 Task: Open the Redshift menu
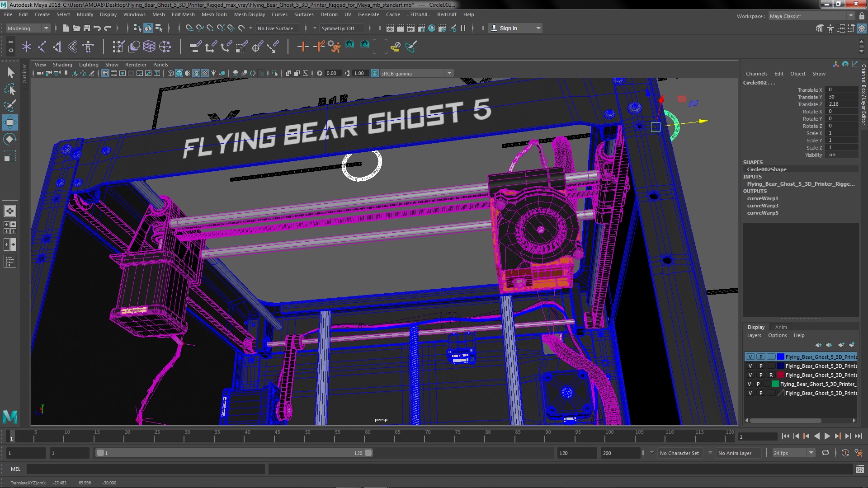447,14
